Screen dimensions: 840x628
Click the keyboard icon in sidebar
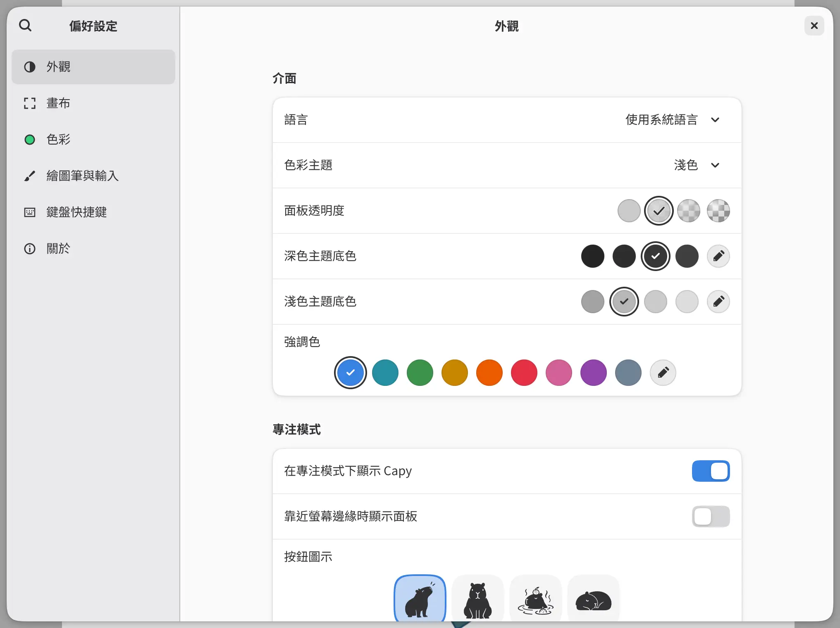[x=30, y=212]
